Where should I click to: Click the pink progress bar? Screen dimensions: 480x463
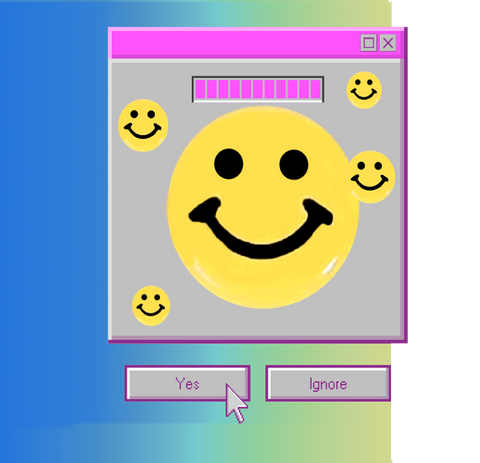click(x=258, y=89)
